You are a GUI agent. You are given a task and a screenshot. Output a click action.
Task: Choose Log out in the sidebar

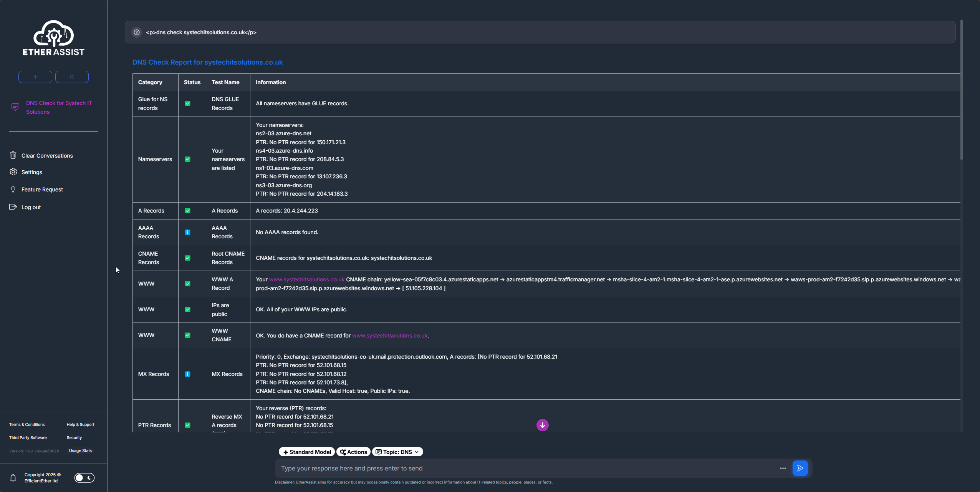pos(31,207)
